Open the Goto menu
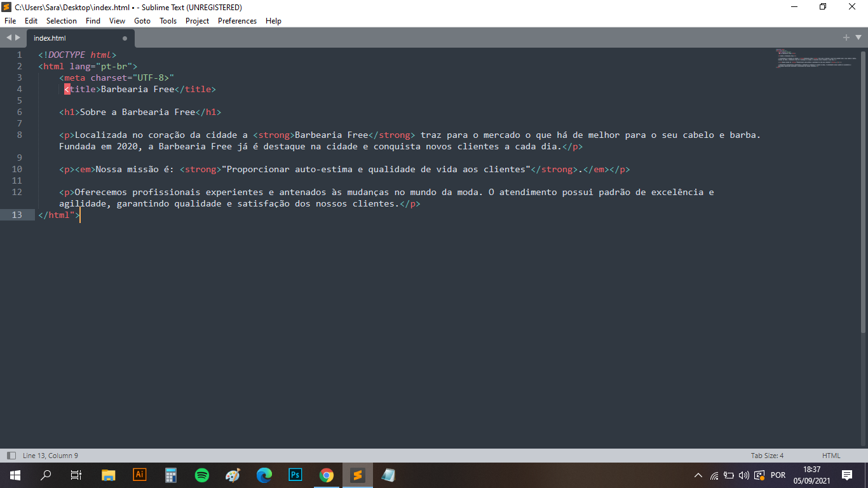868x488 pixels. coord(142,21)
